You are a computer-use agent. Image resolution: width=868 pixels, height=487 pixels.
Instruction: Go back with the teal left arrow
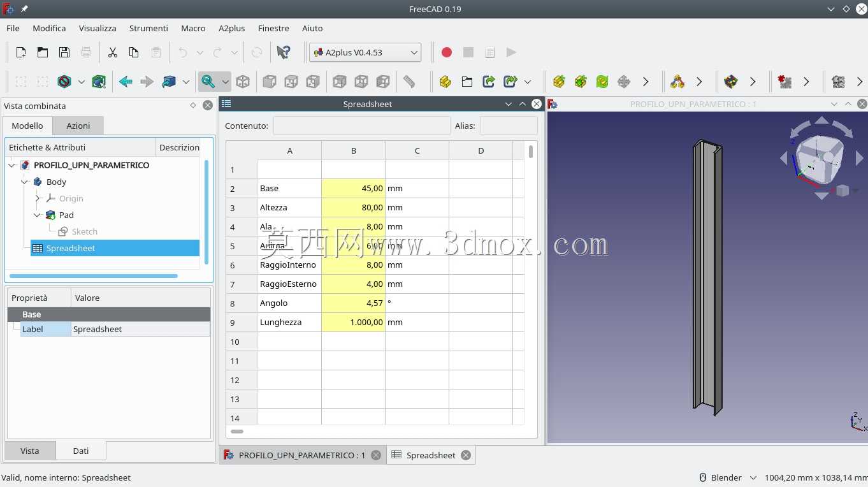pyautogui.click(x=126, y=82)
